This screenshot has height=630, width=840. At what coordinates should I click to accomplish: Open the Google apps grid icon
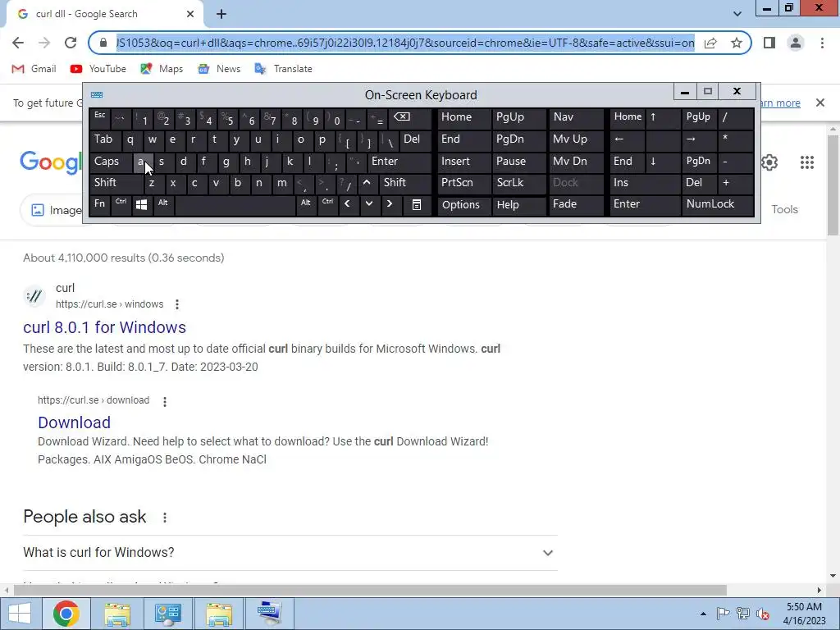(807, 162)
